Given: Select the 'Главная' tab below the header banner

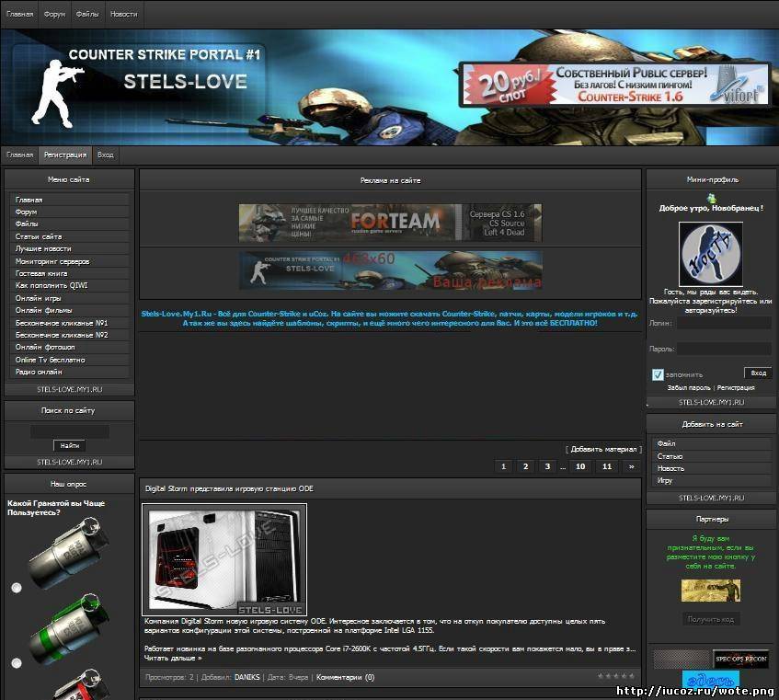Looking at the screenshot, I should click(x=20, y=155).
